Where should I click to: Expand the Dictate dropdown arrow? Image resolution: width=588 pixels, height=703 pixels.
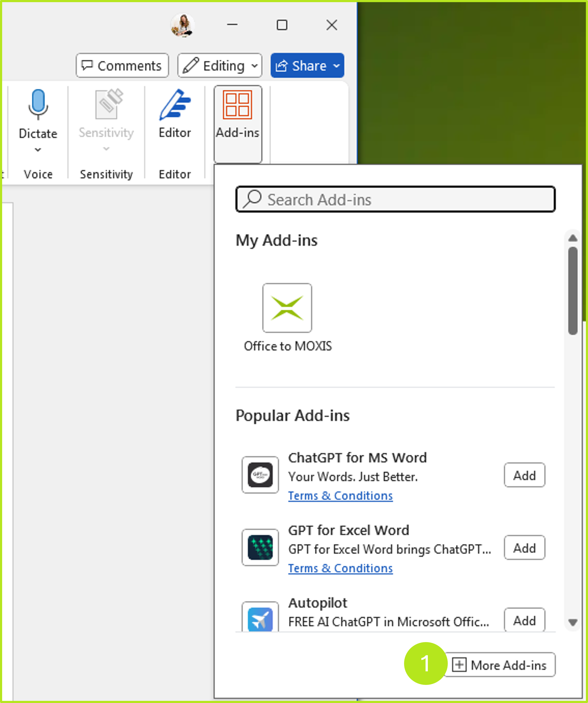38,150
